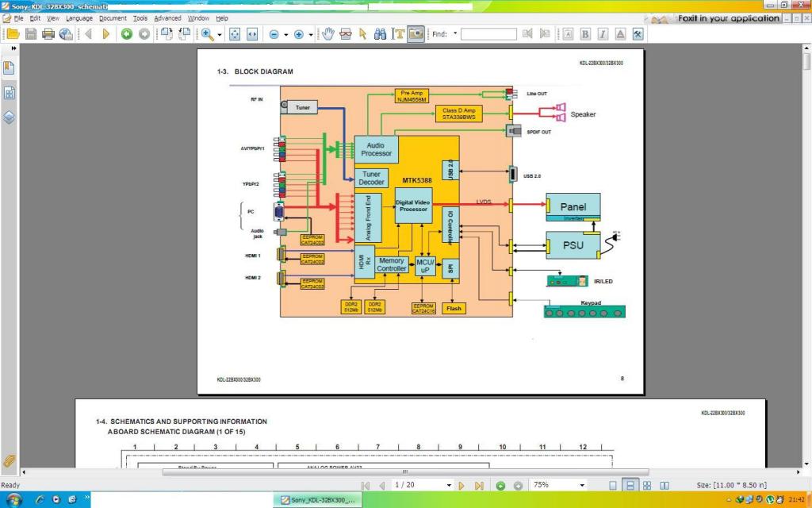The height and width of the screenshot is (508, 812).
Task: Open the Advanced menu
Action: [167, 18]
